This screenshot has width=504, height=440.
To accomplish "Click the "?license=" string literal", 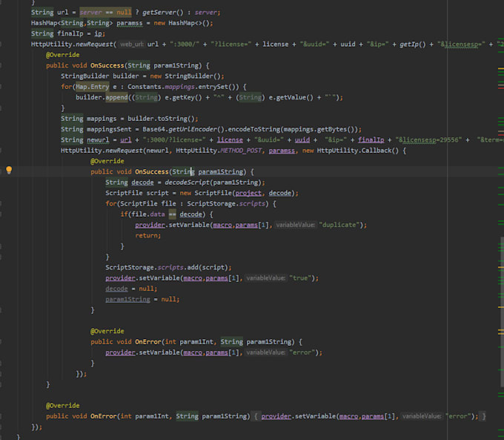I will 231,44.
